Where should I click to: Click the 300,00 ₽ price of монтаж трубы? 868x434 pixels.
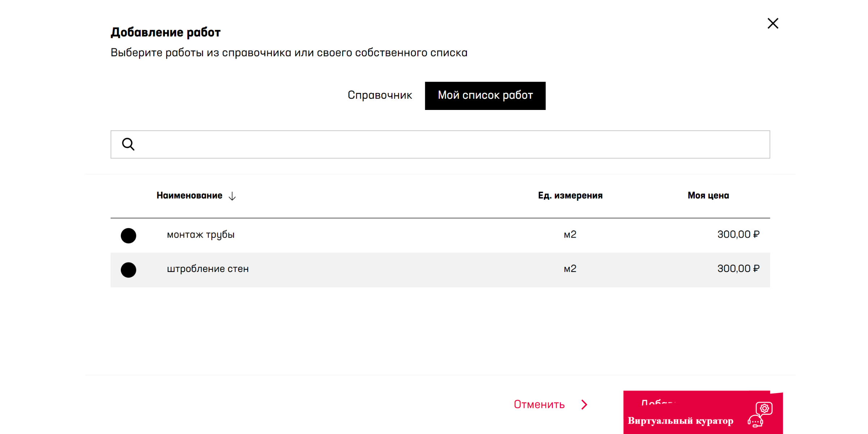click(738, 235)
